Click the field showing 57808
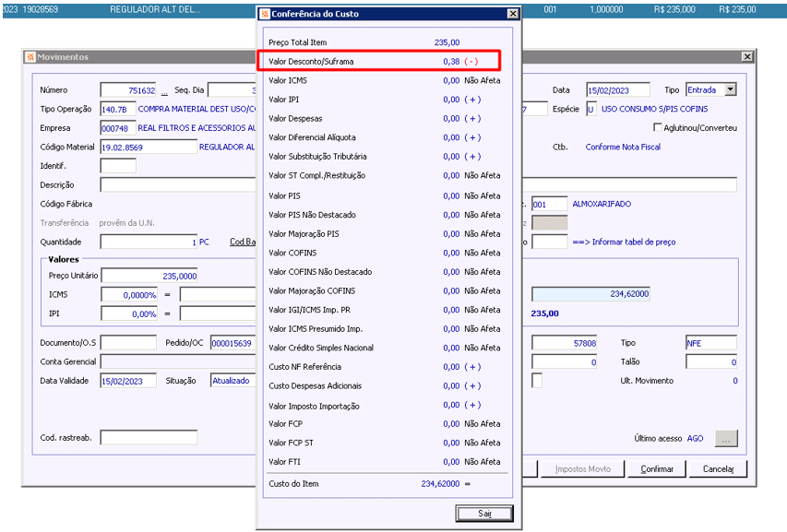Image resolution: width=787 pixels, height=532 pixels. point(564,343)
